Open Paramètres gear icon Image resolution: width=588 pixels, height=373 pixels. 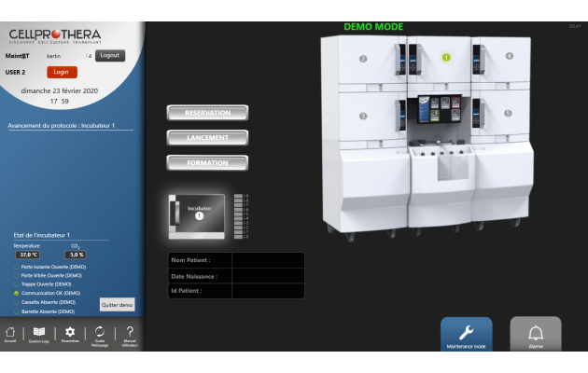(70, 334)
